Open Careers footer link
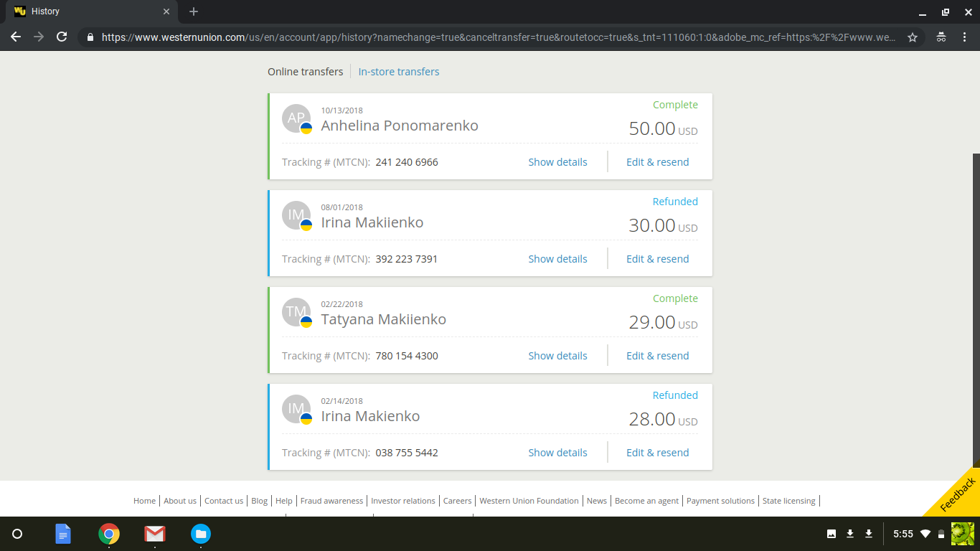This screenshot has height=551, width=980. [458, 501]
